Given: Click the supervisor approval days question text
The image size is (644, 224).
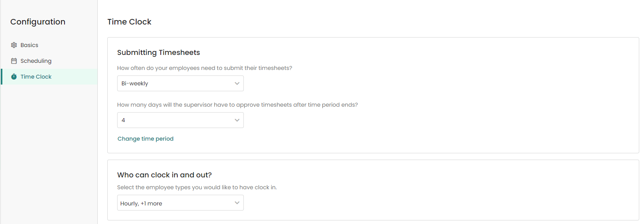Looking at the screenshot, I should coord(237,105).
